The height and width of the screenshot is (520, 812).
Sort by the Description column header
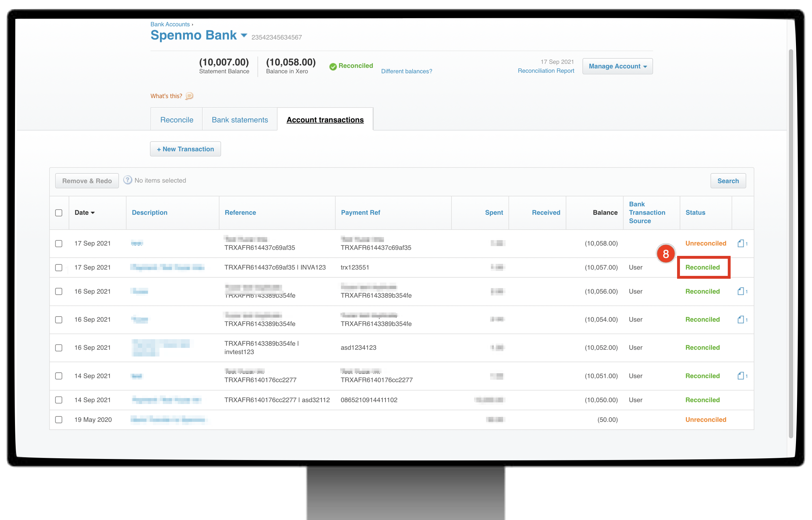150,212
